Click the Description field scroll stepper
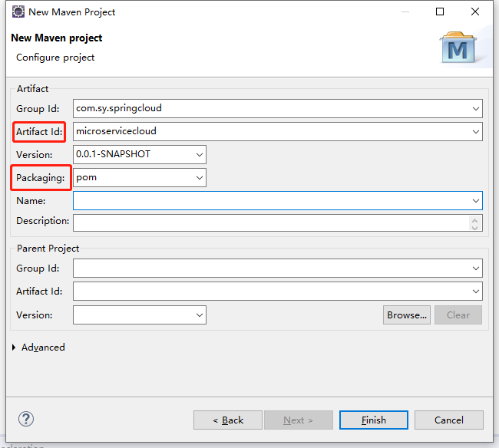Viewport: 499px width, 448px height. 474,223
